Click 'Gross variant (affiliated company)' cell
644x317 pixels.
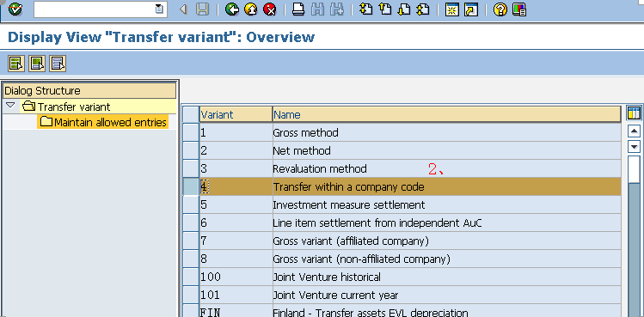coord(447,241)
